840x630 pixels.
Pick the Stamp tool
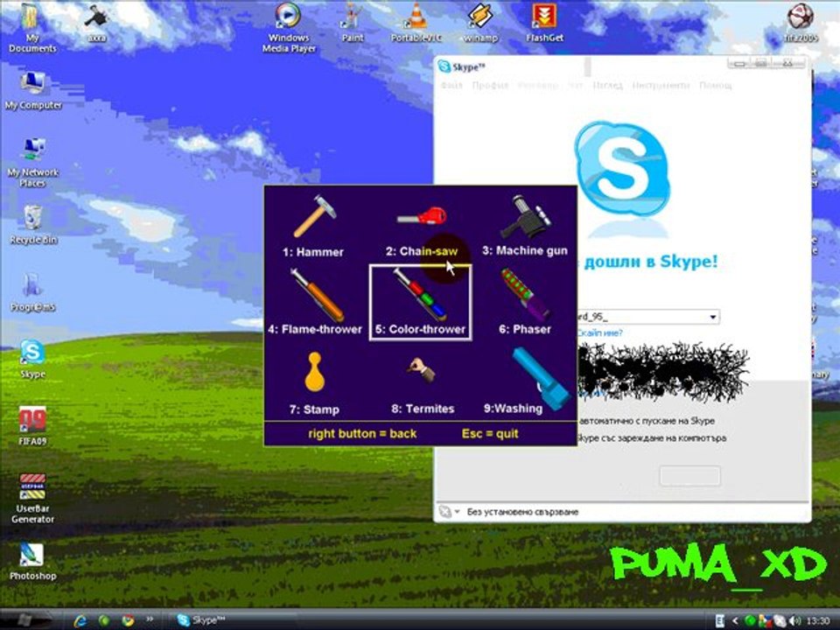(314, 383)
